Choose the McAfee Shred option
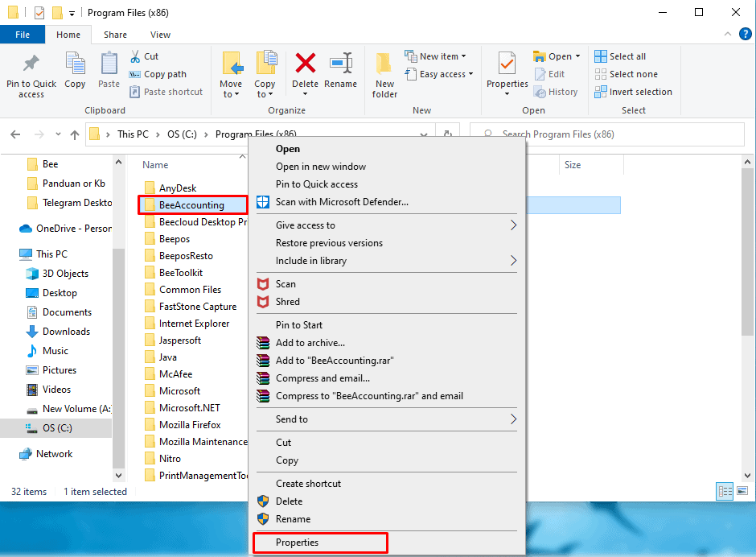The width and height of the screenshot is (756, 557). click(288, 302)
